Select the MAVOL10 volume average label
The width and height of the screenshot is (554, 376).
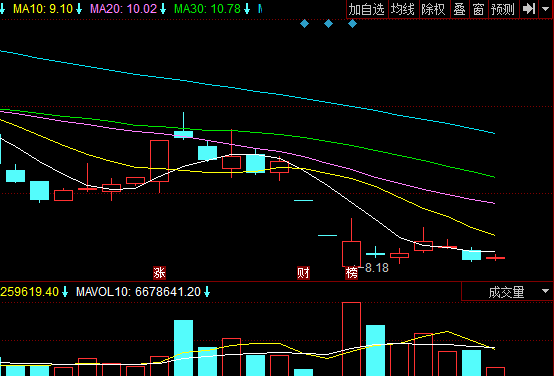click(138, 292)
